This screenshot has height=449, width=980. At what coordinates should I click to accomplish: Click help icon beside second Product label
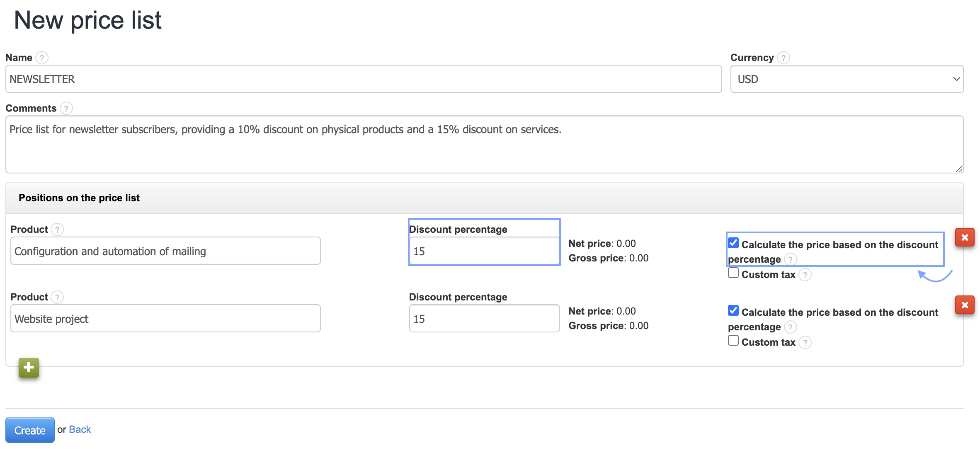coord(57,297)
